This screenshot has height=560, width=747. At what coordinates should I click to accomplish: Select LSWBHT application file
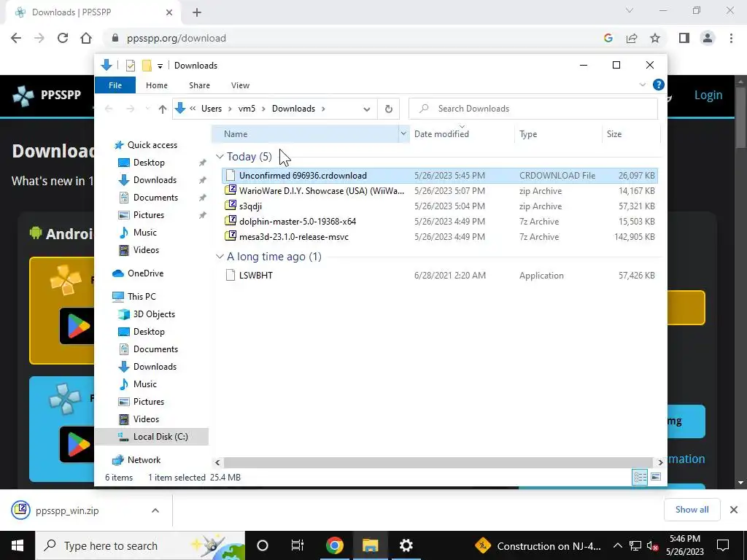pyautogui.click(x=439, y=275)
